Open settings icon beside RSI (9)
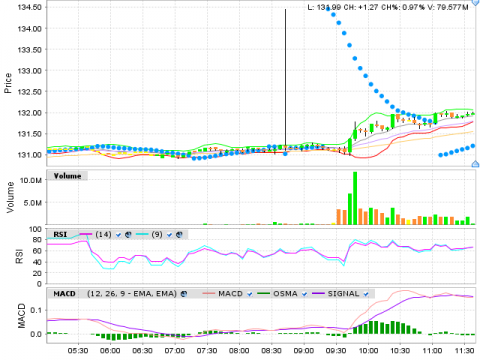The height and width of the screenshot is (360, 480). point(179,235)
